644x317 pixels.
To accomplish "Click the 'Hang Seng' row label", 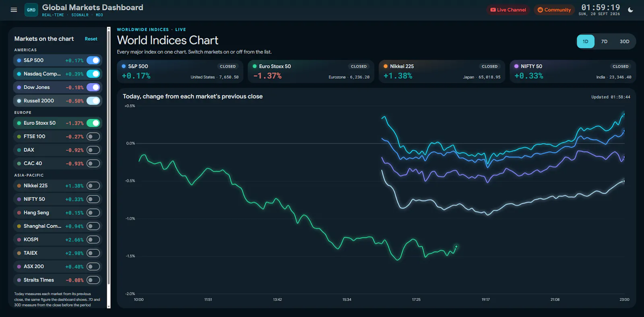I will pyautogui.click(x=36, y=213).
